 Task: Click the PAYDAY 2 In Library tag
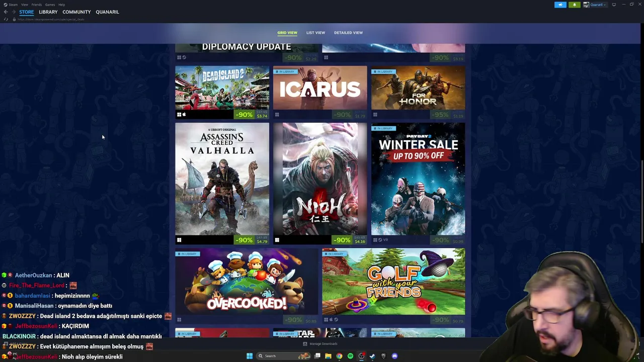tap(383, 128)
